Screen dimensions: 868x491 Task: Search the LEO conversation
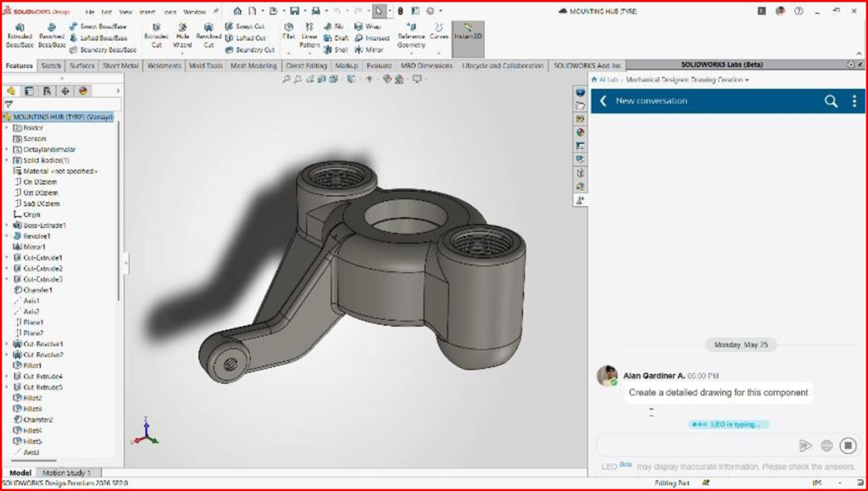[831, 101]
